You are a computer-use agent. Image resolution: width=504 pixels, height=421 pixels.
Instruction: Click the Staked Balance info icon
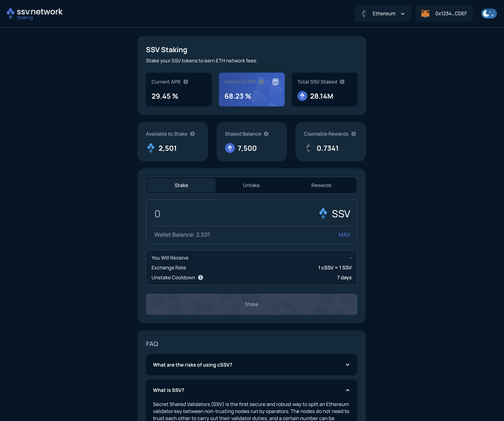(x=266, y=134)
